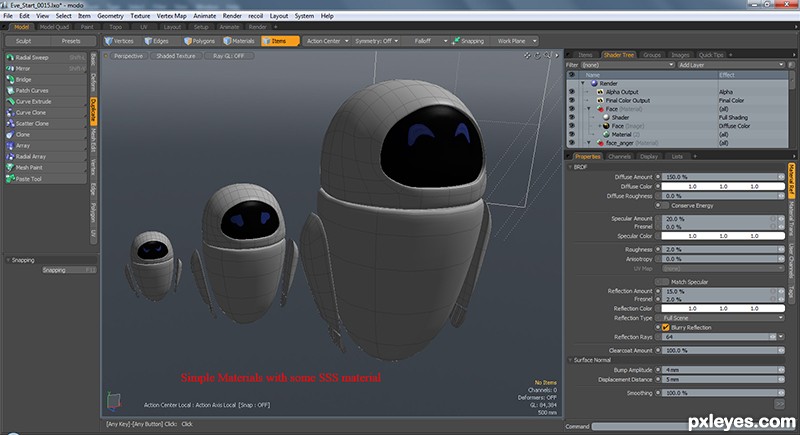This screenshot has width=800, height=435.
Task: Activate the Mesh Paint tool
Action: pos(46,167)
